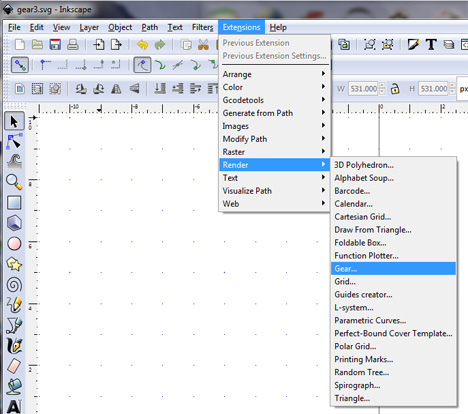Select the Bezier pen tool
The height and width of the screenshot is (414, 468).
coord(14,325)
